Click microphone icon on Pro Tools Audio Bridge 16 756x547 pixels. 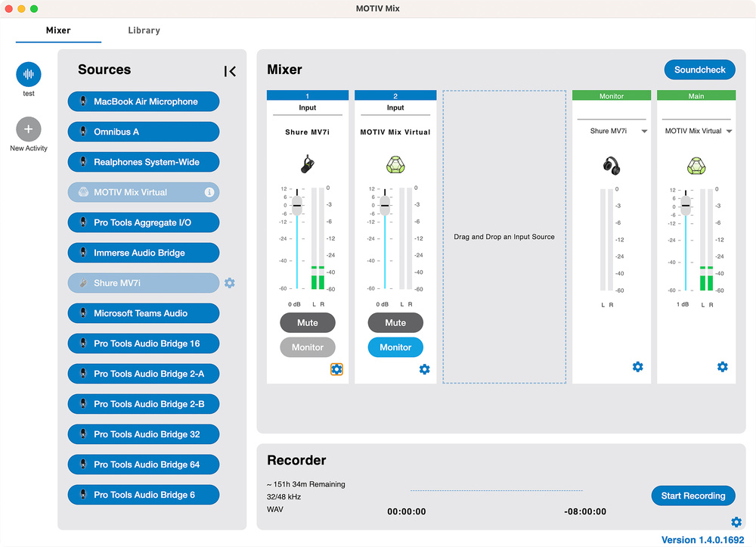tap(83, 343)
